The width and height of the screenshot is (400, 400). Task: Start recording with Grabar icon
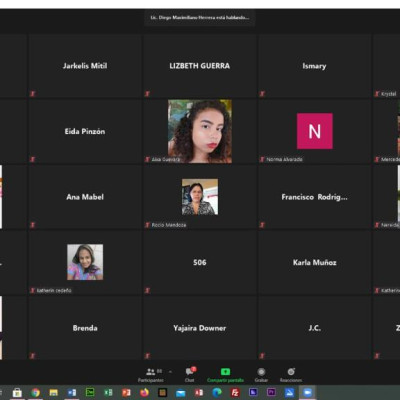[261, 372]
